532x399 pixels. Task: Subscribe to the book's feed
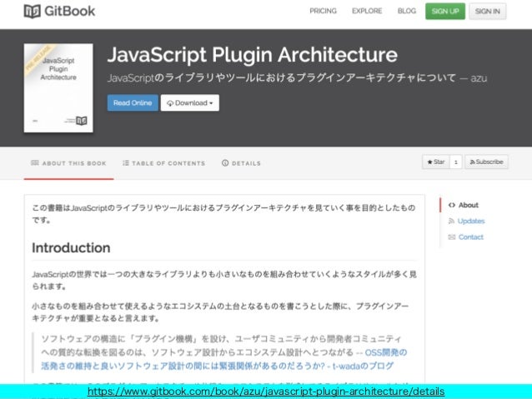pyautogui.click(x=486, y=162)
